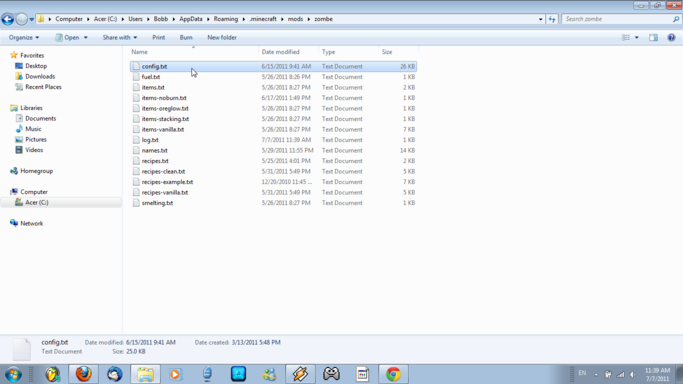Click the volume icon in system tray
Viewport: 683px width, 384px height.
click(x=633, y=374)
